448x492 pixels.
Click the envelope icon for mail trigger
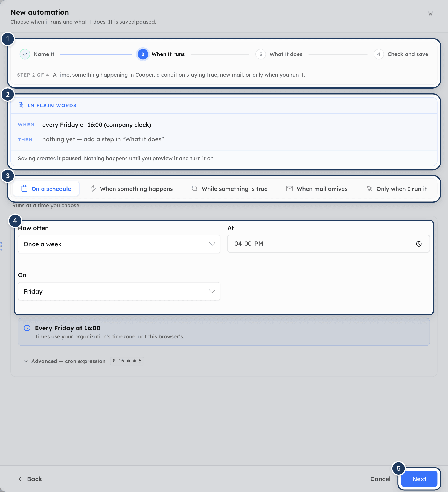pyautogui.click(x=289, y=189)
